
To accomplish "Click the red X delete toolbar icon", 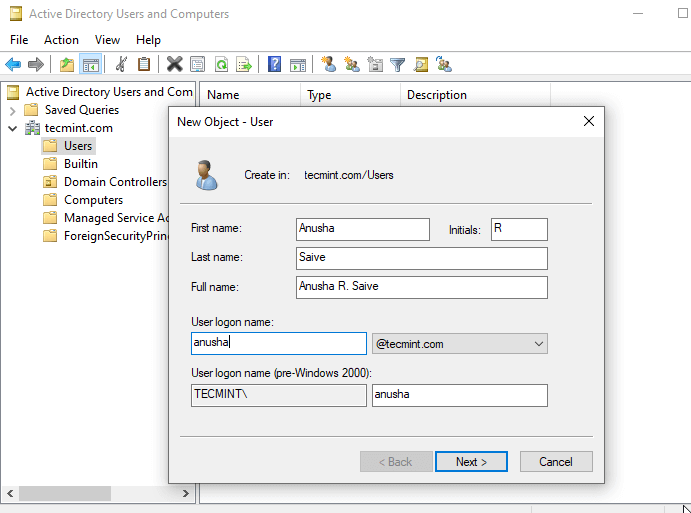I will pyautogui.click(x=174, y=65).
